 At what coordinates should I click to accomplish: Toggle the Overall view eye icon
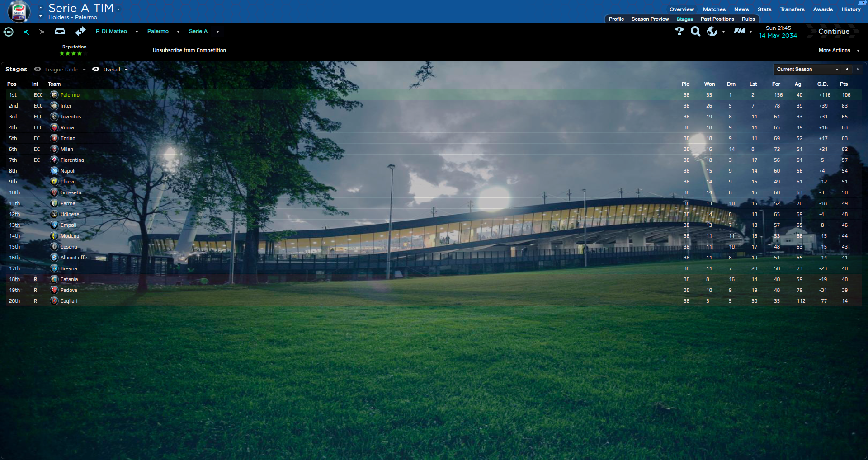coord(96,70)
